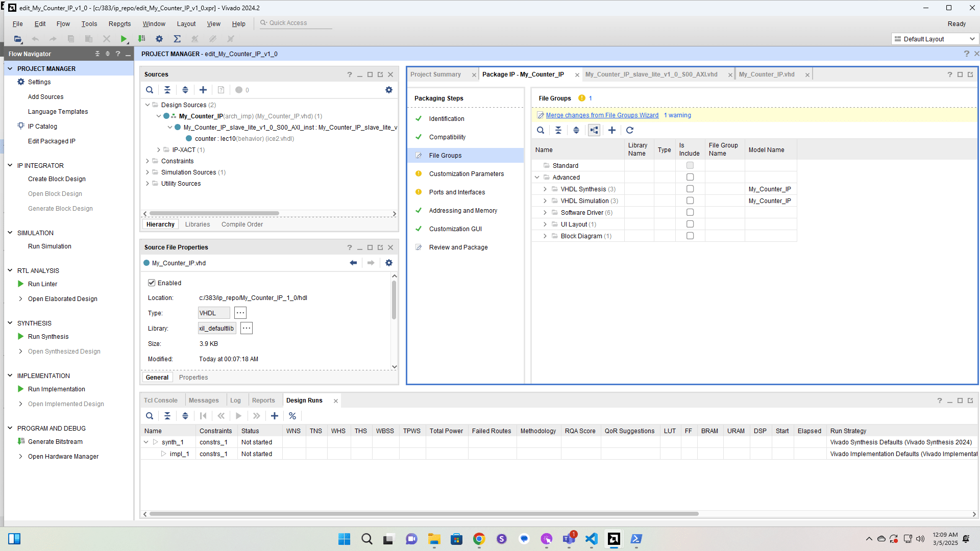Open File Groups panel settings gear icon
Image resolution: width=980 pixels, height=551 pixels.
tap(389, 90)
